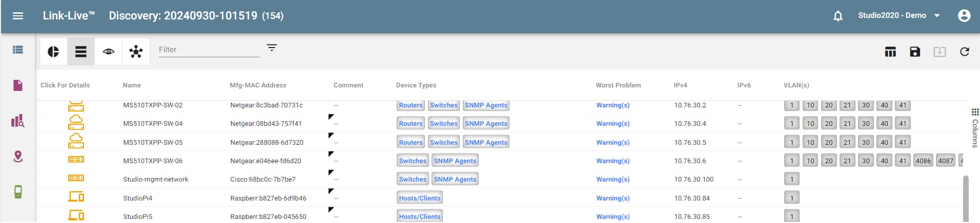Click in the Filter text field
The width and height of the screenshot is (980, 223).
click(x=209, y=50)
